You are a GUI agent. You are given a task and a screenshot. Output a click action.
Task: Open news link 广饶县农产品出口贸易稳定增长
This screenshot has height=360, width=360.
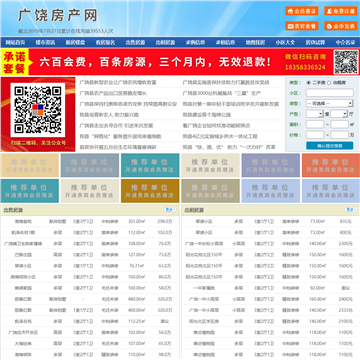coord(113,93)
